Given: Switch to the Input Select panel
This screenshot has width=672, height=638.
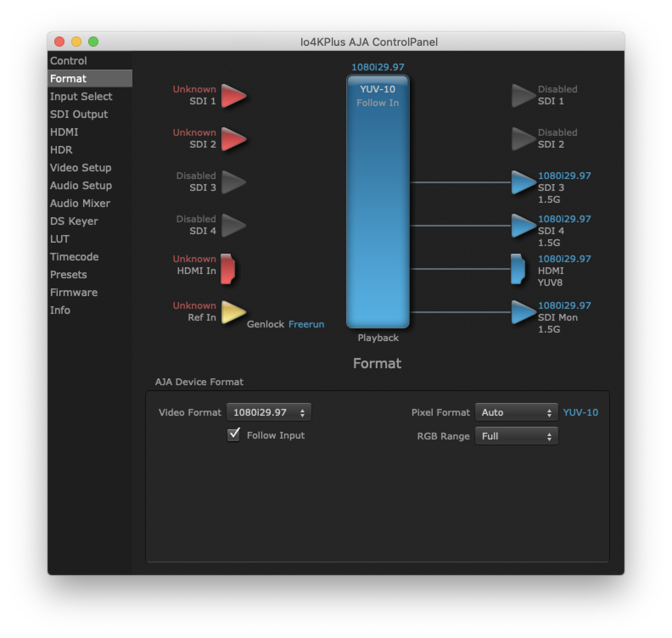Looking at the screenshot, I should click(x=81, y=96).
